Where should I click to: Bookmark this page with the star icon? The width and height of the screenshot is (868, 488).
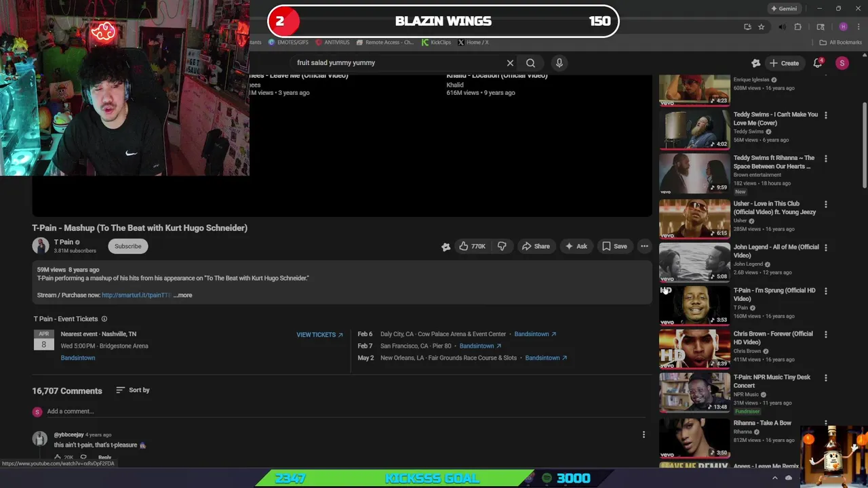click(x=762, y=27)
